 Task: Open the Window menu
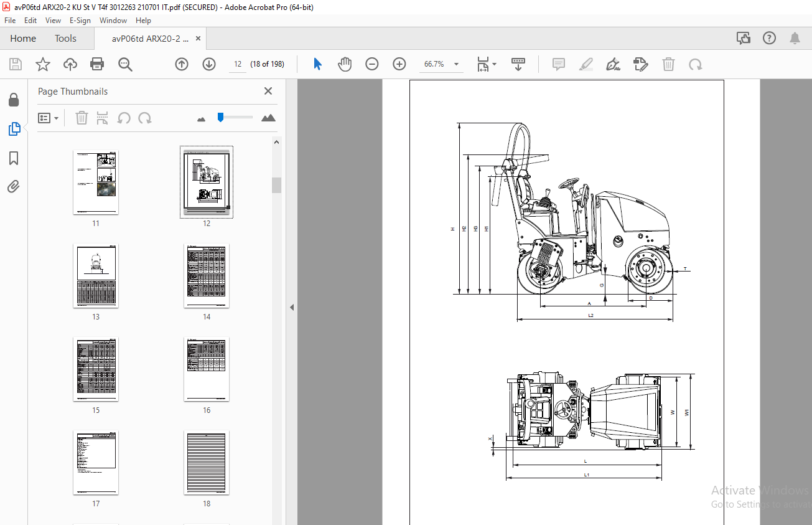pos(113,21)
